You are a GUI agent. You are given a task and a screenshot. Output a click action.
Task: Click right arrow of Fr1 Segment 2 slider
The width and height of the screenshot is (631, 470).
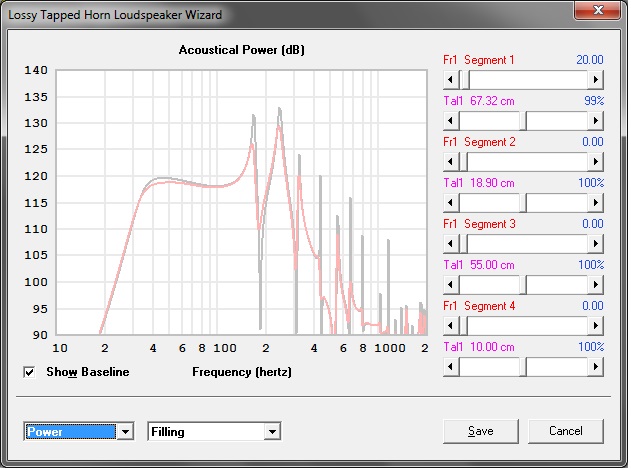click(596, 162)
